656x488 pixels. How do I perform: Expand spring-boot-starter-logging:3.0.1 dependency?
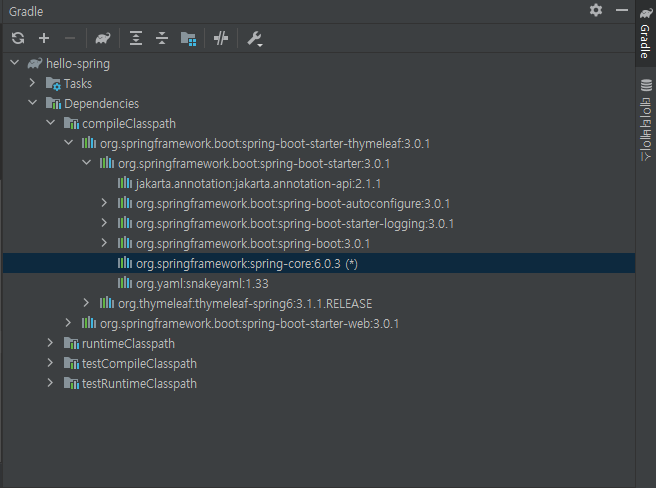(x=104, y=223)
